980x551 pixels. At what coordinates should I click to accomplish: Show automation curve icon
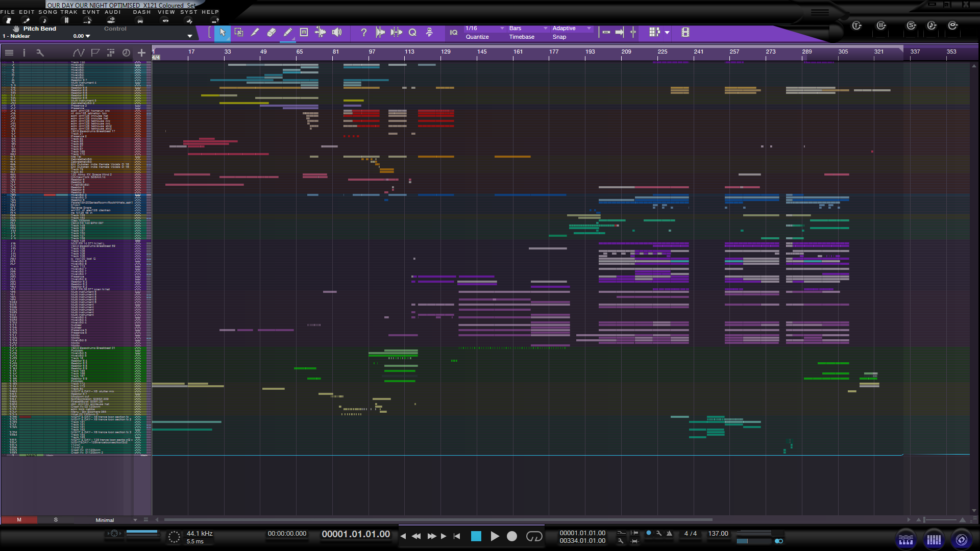pyautogui.click(x=79, y=53)
